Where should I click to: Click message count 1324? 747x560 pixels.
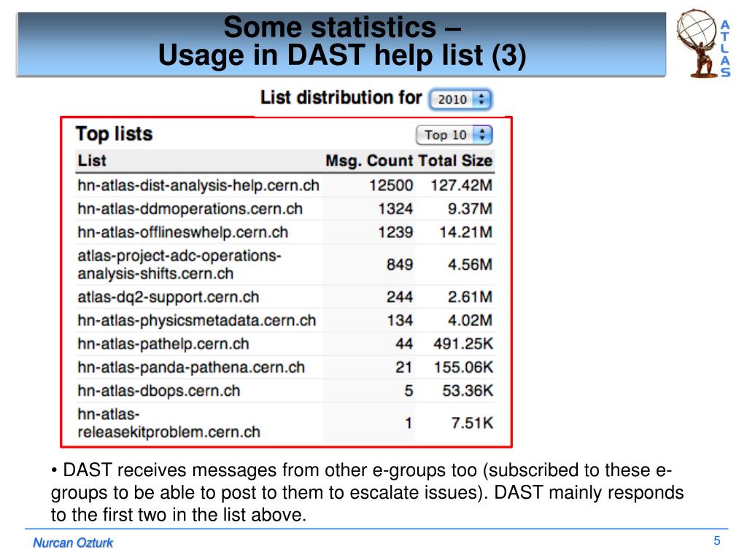point(395,209)
